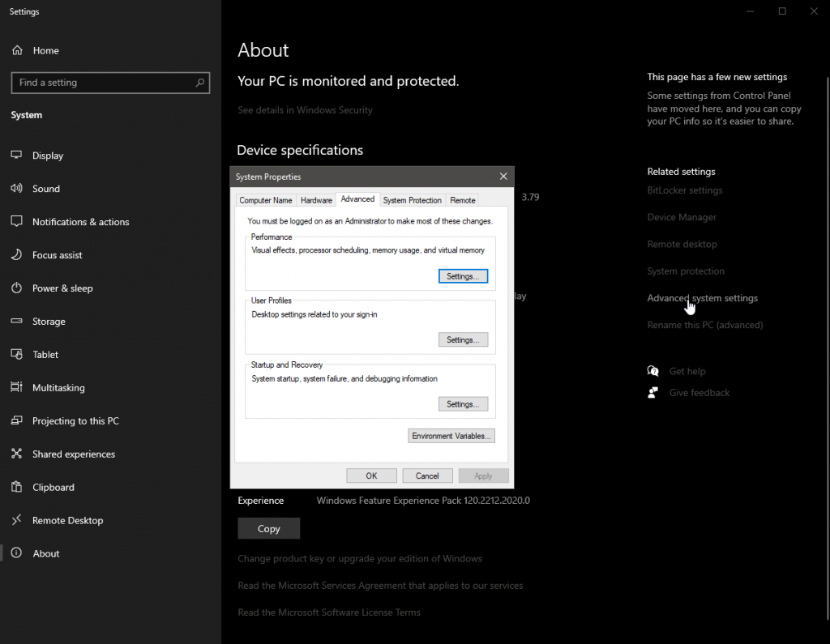This screenshot has width=830, height=644.
Task: Select the Storage drive icon
Action: pos(16,322)
